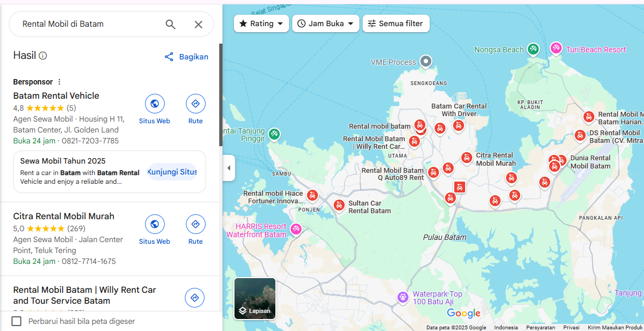Click the Google logo on the map

tap(464, 314)
